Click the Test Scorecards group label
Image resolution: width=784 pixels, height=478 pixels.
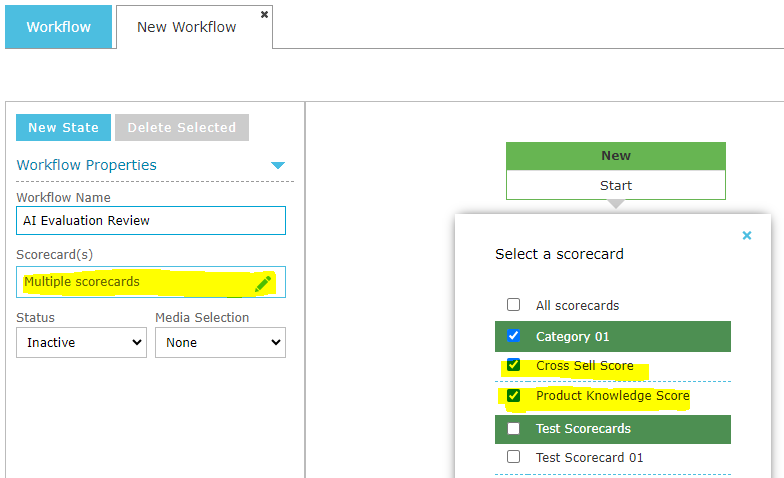[584, 428]
